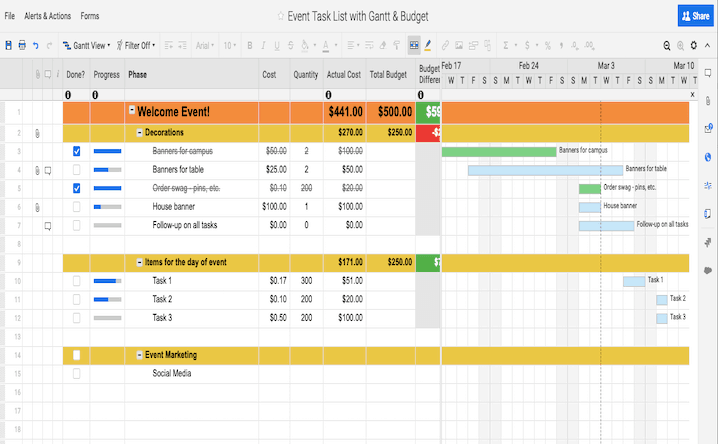The height and width of the screenshot is (444, 718).
Task: Click the highlight changes pencil icon
Action: coord(428,46)
